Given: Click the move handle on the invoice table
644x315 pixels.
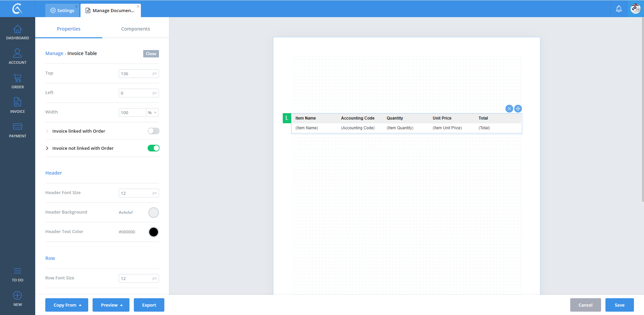Looking at the screenshot, I should click(x=518, y=108).
